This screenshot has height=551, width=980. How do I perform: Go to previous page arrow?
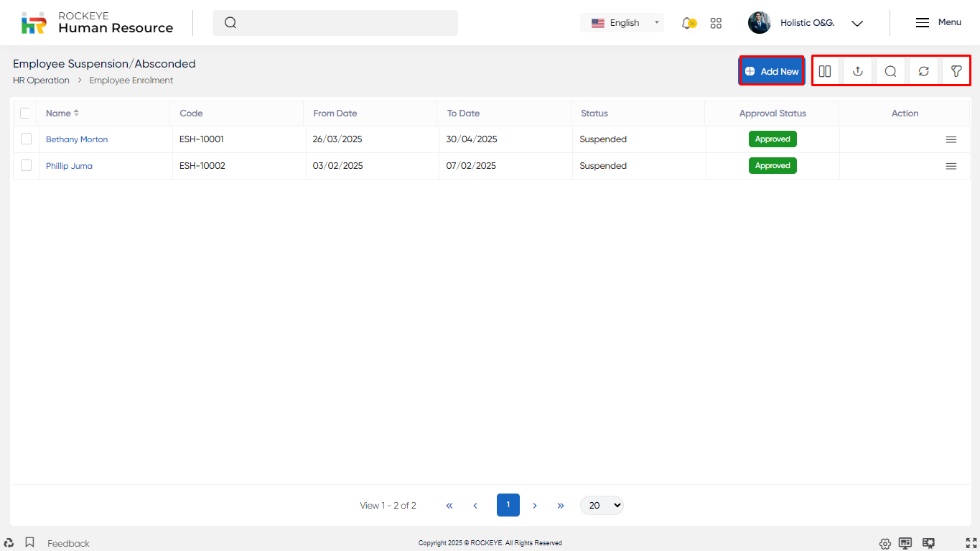point(475,506)
